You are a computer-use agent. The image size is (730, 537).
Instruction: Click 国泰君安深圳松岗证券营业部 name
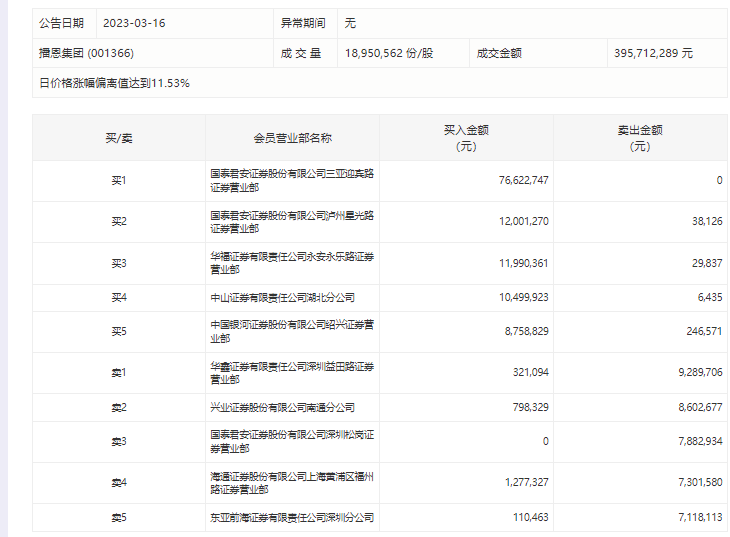[x=292, y=442]
